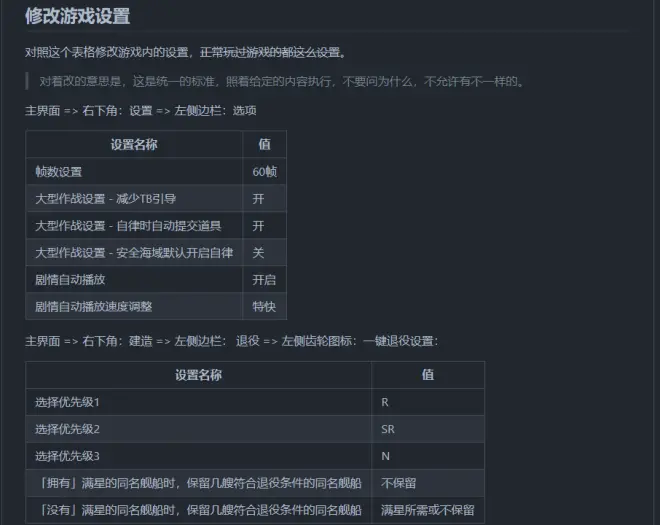The height and width of the screenshot is (525, 660).
Task: Click the 满星所需或不保留 value cell
Action: click(x=428, y=510)
